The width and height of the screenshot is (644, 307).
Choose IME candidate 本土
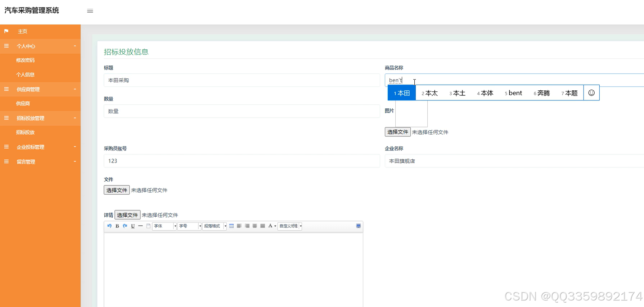click(457, 93)
